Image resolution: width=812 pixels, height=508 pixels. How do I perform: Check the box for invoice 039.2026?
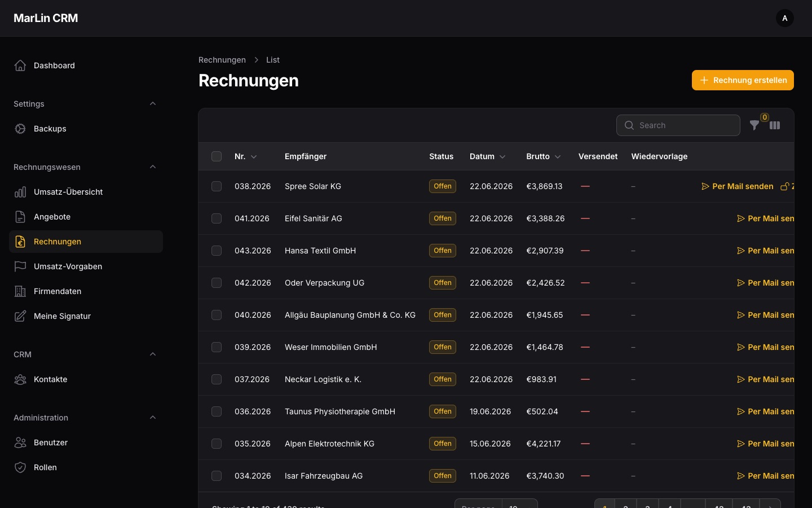pyautogui.click(x=217, y=347)
